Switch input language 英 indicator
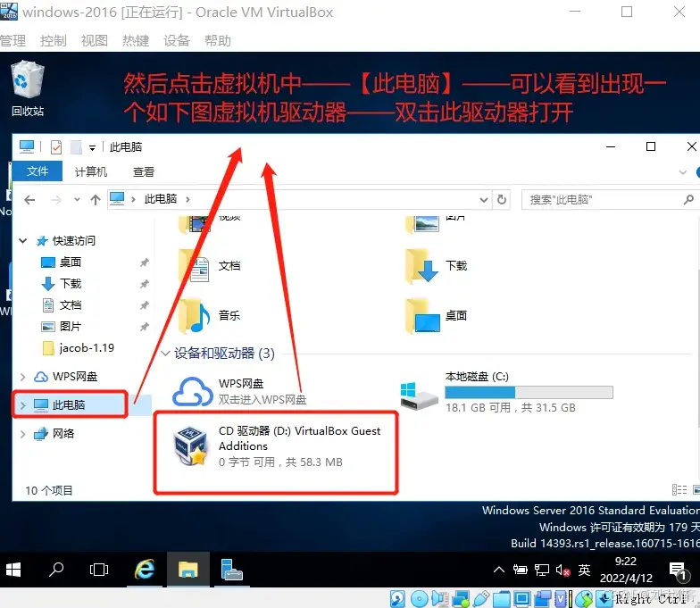700x608 pixels. point(584,570)
